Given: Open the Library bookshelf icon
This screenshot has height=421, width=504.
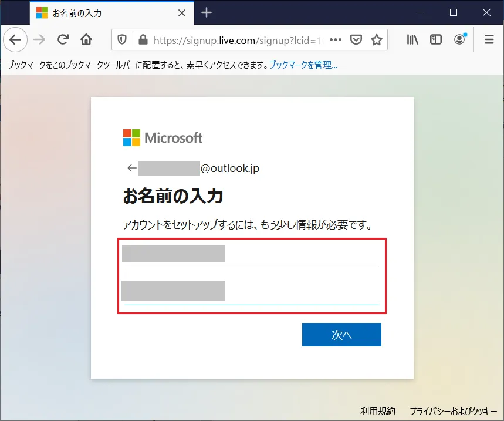Looking at the screenshot, I should [x=412, y=39].
